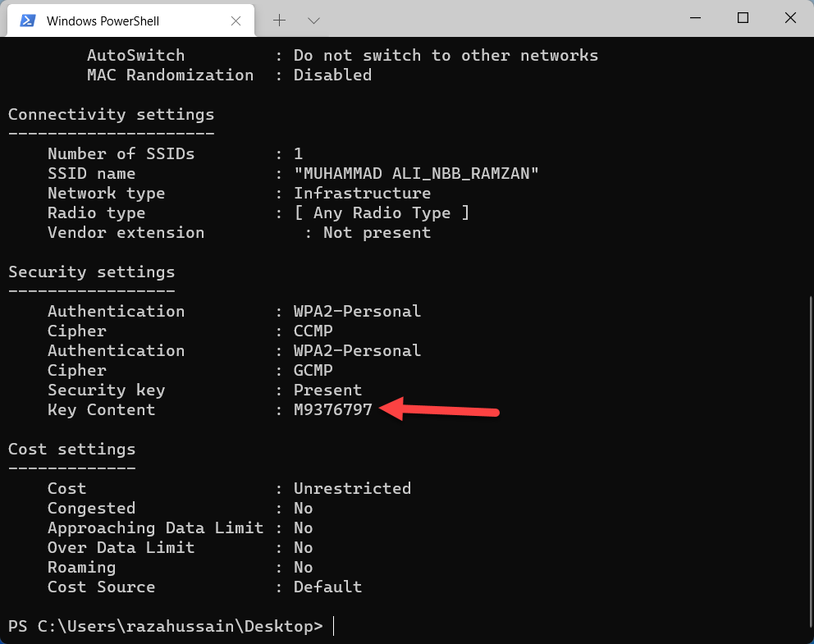Click the Security settings heading
Viewport: 814px width, 644px height.
(92, 272)
